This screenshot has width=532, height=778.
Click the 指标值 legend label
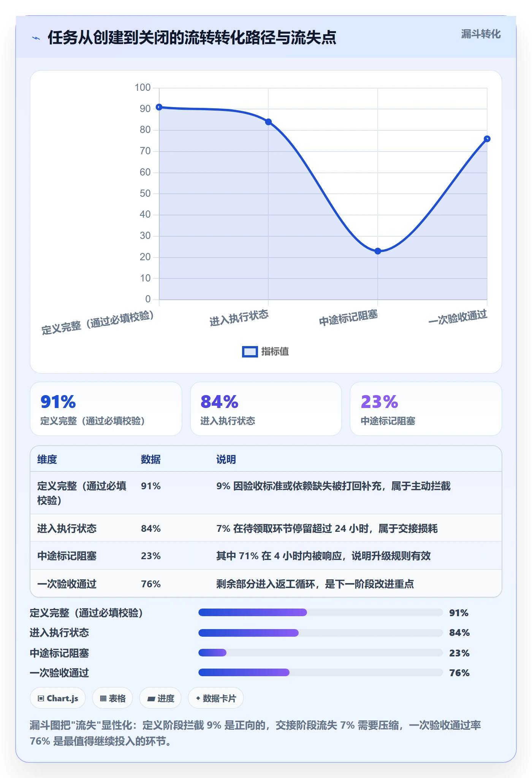[x=275, y=352]
